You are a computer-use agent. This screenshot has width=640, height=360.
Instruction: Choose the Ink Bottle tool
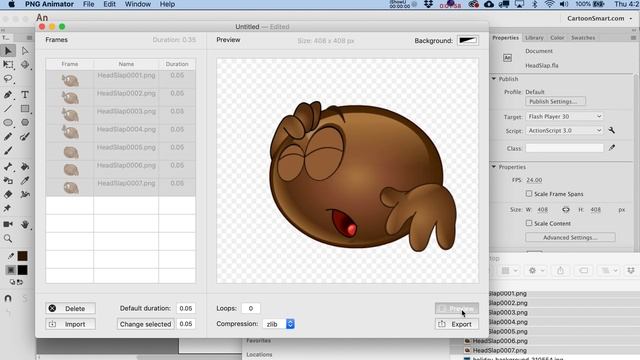pyautogui.click(x=8, y=180)
